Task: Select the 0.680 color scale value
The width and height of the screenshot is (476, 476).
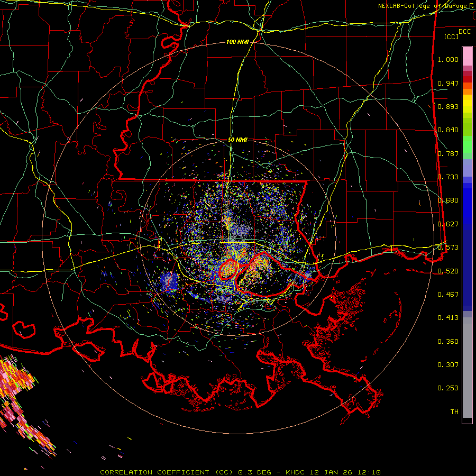Action: 448,200
